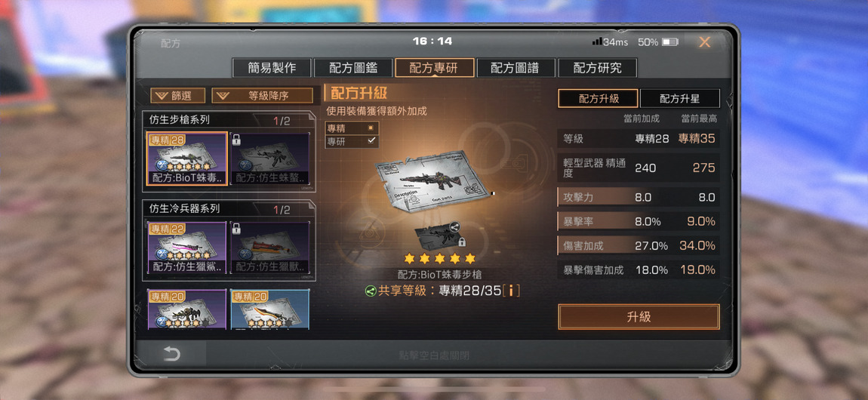Toggle the 專研 checkbox
Viewport: 868px width, 400px height.
click(x=352, y=141)
